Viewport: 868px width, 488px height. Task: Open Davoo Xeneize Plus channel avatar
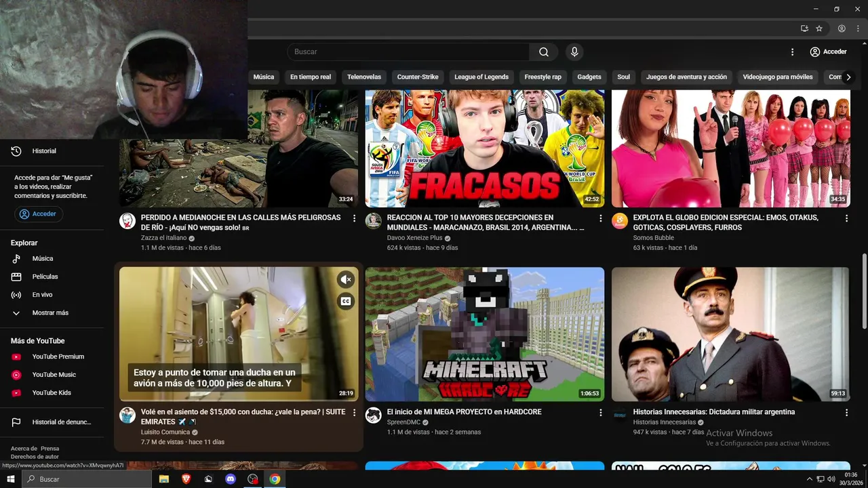pos(374,220)
